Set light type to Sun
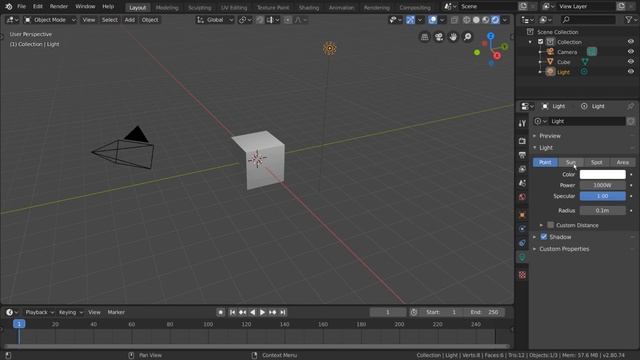The height and width of the screenshot is (360, 640). coord(571,162)
